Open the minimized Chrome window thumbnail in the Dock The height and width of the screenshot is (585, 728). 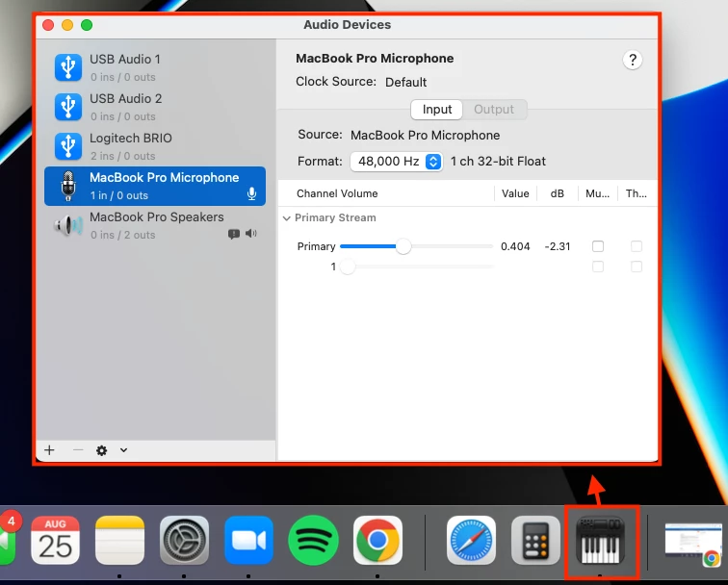(693, 544)
